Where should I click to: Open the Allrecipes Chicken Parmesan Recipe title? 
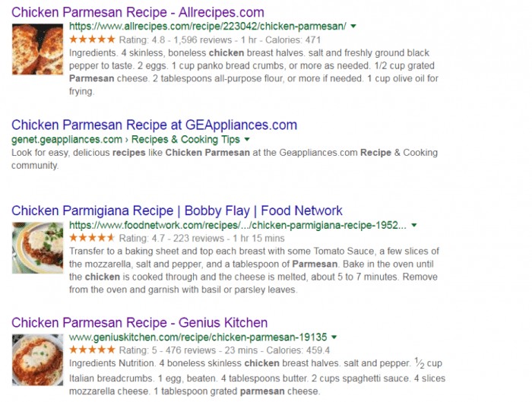pos(138,12)
